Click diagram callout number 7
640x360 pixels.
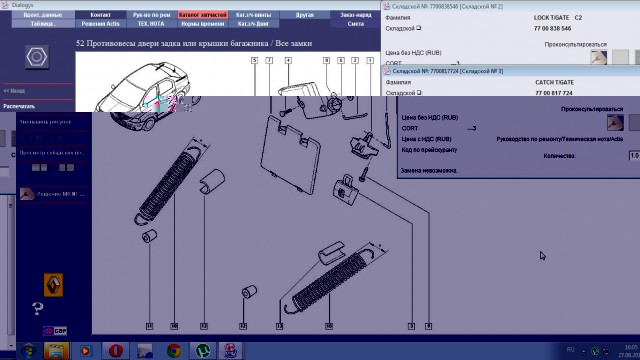269,60
